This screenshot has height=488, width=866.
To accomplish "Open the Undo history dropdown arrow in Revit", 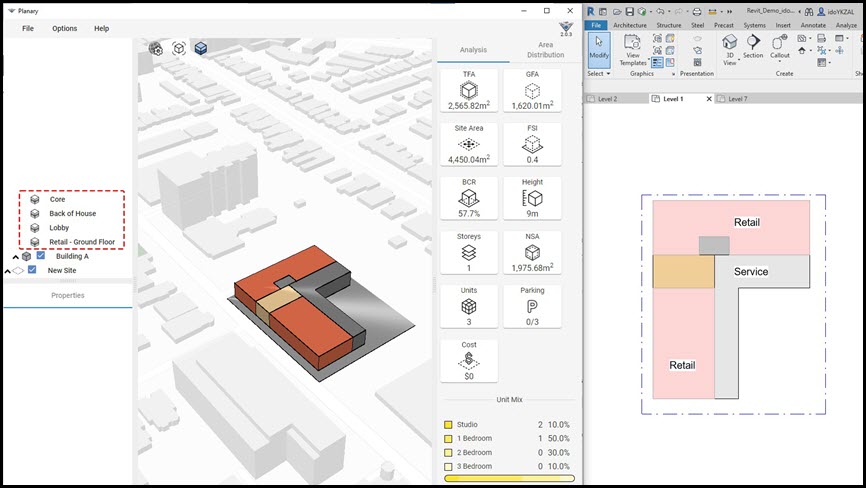I will click(x=669, y=12).
